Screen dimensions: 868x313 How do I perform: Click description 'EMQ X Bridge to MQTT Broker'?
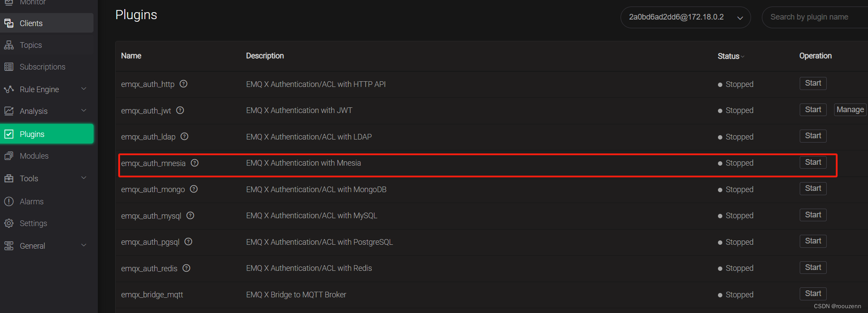(x=296, y=295)
